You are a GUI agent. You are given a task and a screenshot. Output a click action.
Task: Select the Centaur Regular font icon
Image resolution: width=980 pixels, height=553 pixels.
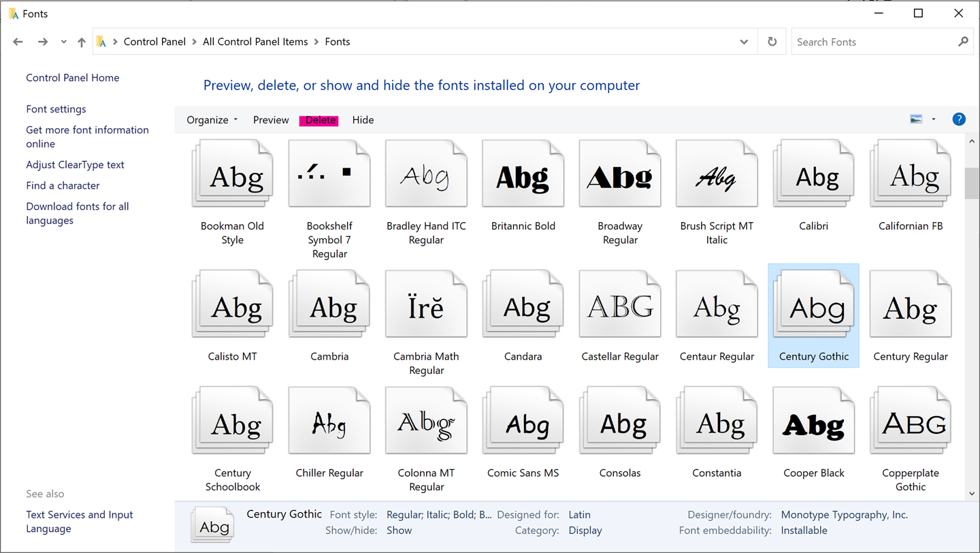coord(717,304)
